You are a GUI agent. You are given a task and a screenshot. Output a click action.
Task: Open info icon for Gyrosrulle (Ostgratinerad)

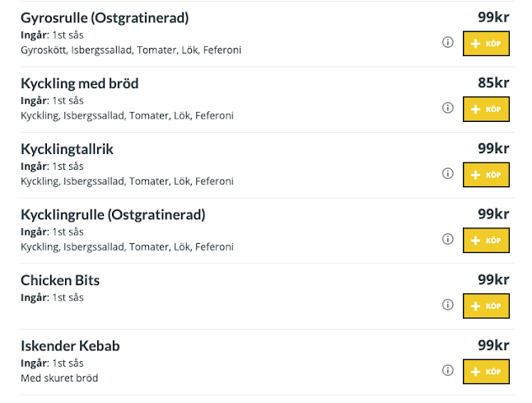pos(448,42)
